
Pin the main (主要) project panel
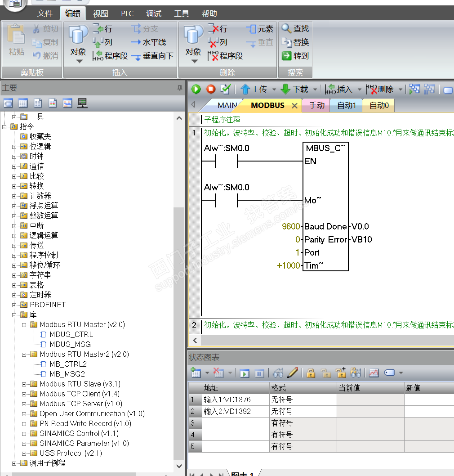[x=179, y=88]
